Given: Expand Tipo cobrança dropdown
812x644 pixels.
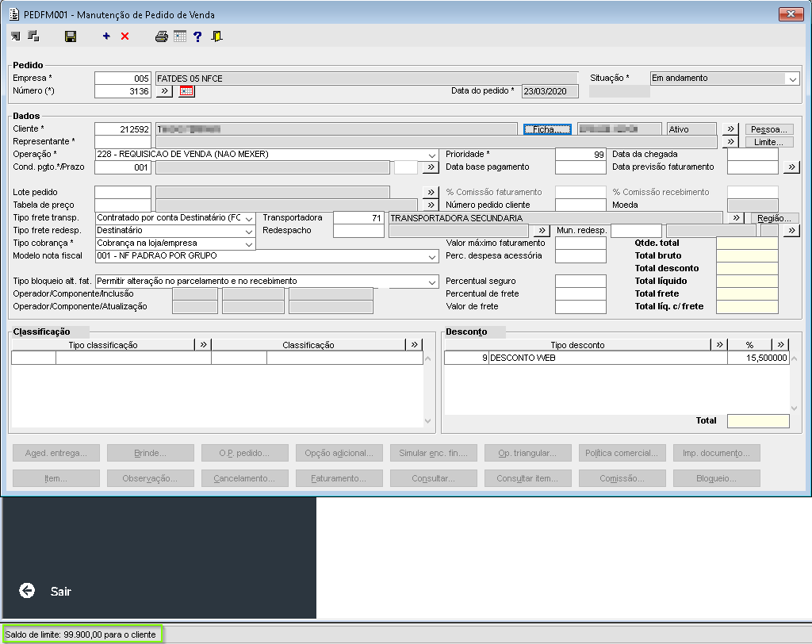Looking at the screenshot, I should pos(248,243).
